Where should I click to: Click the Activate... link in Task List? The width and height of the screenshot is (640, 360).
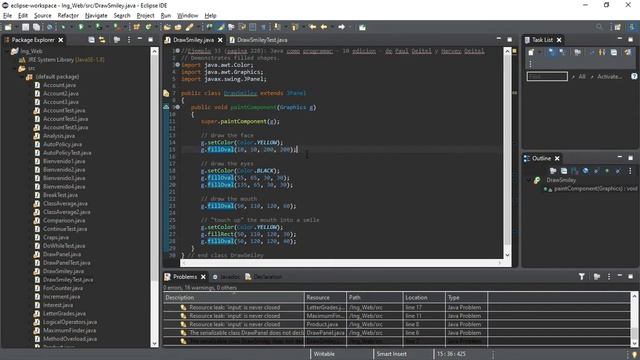(x=609, y=76)
